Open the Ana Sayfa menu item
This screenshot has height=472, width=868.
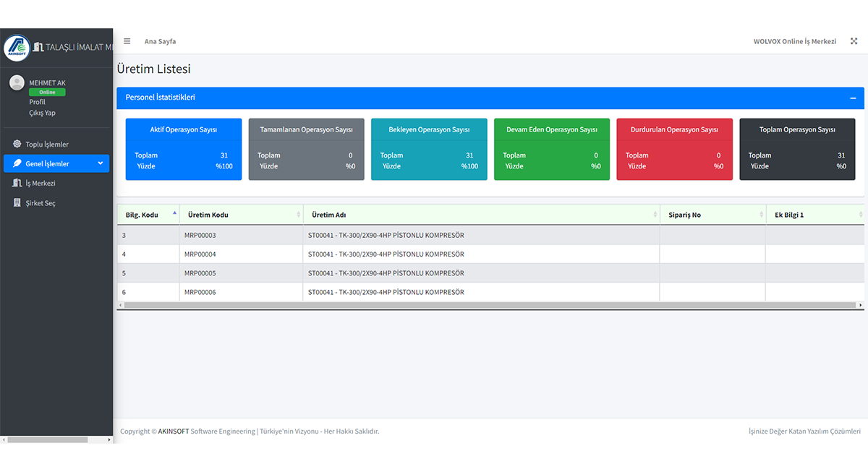(160, 41)
